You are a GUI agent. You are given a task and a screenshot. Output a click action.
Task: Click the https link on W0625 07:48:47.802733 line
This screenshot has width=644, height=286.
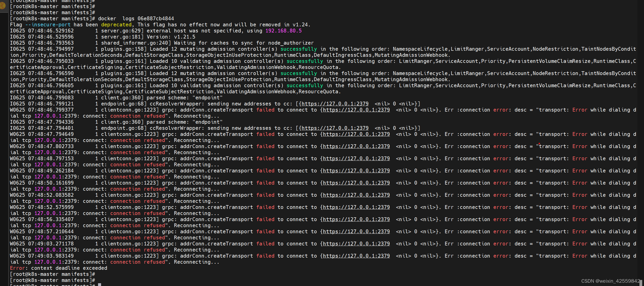356,146
